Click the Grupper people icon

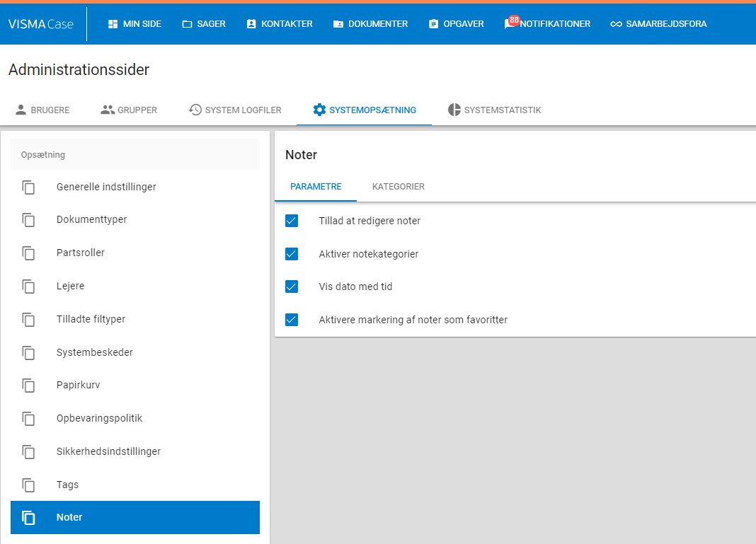pyautogui.click(x=108, y=110)
